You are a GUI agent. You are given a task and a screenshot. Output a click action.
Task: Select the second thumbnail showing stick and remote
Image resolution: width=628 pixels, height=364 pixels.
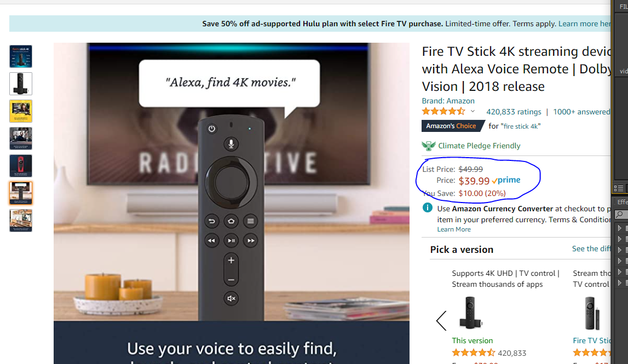coord(21,84)
